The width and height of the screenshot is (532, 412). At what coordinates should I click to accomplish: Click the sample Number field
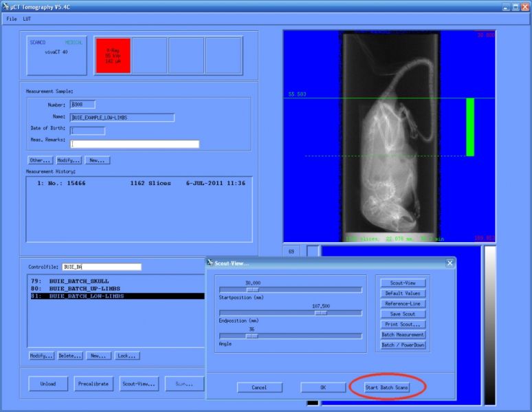click(82, 105)
